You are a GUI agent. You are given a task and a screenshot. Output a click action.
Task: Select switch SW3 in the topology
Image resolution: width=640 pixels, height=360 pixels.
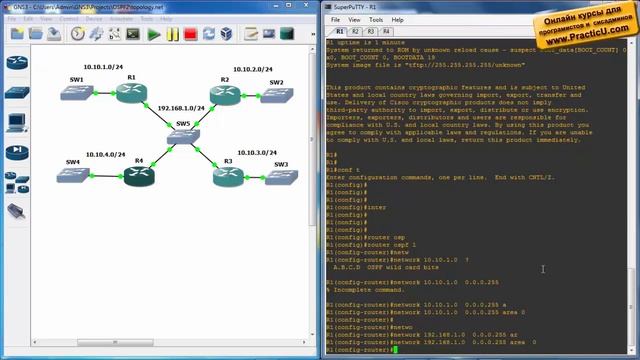coord(281,177)
